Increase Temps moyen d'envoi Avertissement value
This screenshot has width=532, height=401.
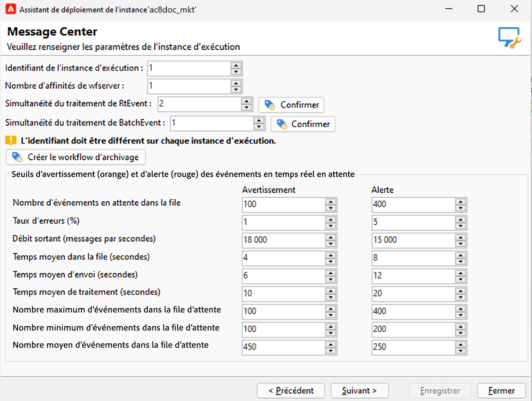(x=331, y=273)
